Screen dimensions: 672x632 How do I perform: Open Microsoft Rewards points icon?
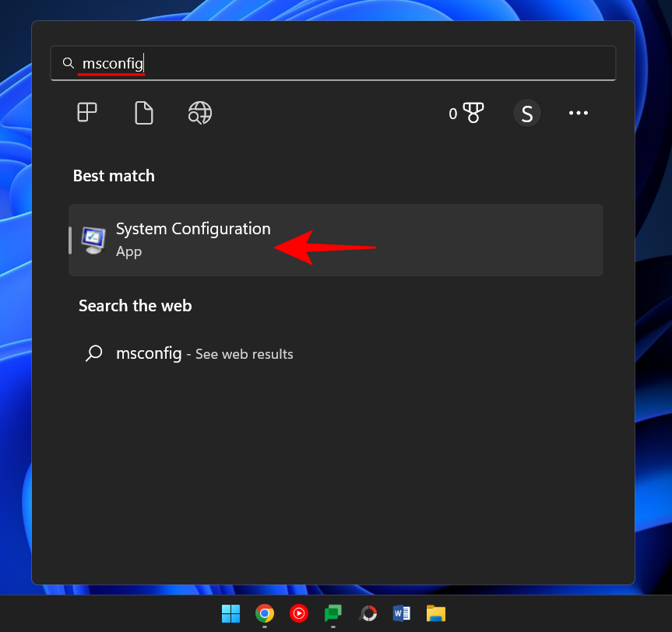[x=466, y=113]
